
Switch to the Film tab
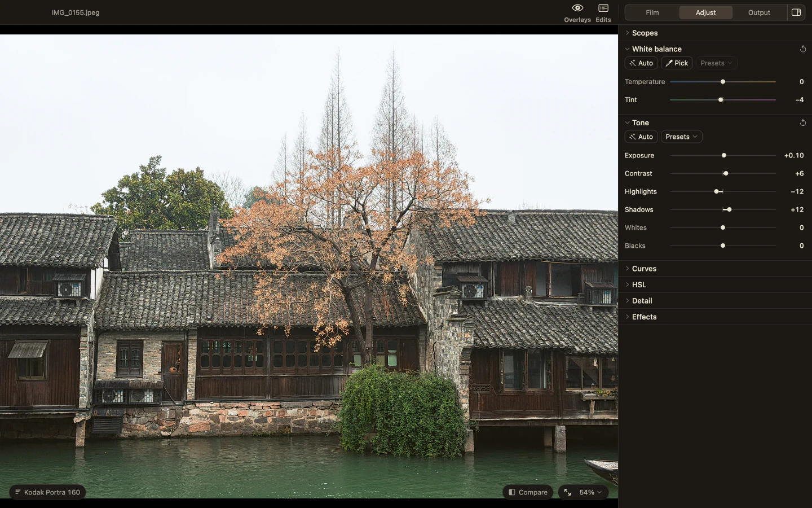(x=652, y=12)
